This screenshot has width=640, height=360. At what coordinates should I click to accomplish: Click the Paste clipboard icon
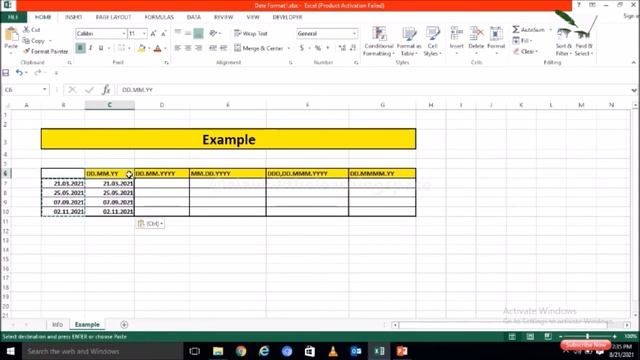click(x=11, y=35)
